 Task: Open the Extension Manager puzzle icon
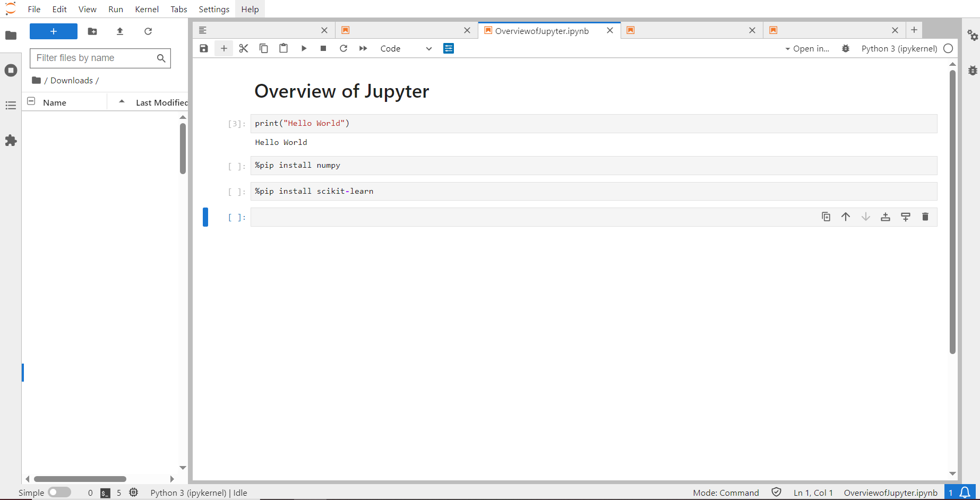pos(11,141)
